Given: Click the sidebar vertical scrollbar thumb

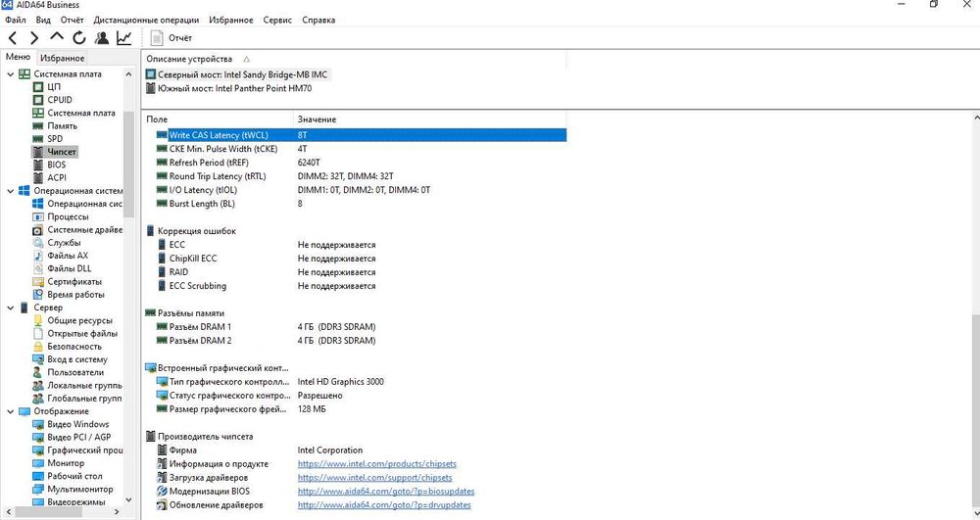Looking at the screenshot, I should [x=128, y=165].
